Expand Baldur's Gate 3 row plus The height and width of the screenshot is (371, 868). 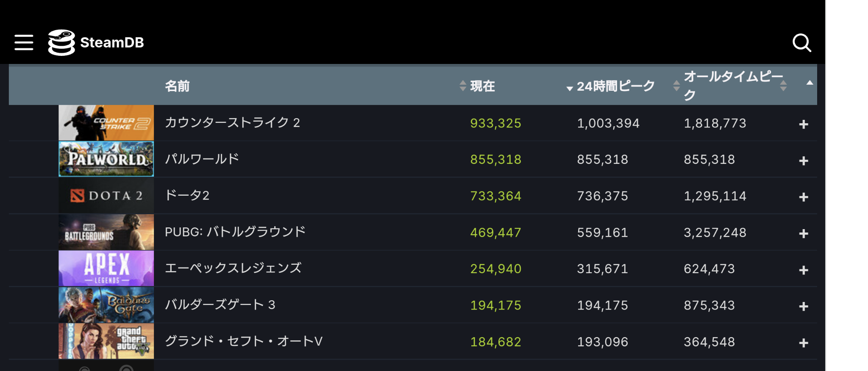click(803, 306)
